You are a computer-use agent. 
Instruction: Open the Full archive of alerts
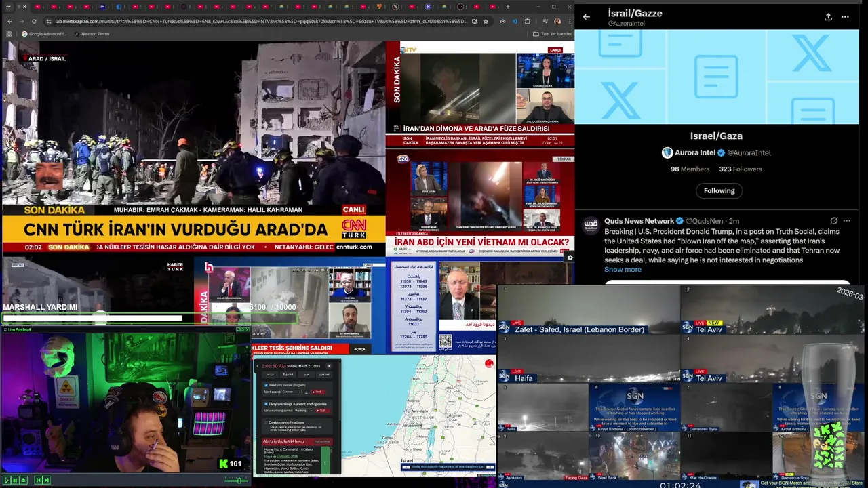tap(322, 441)
